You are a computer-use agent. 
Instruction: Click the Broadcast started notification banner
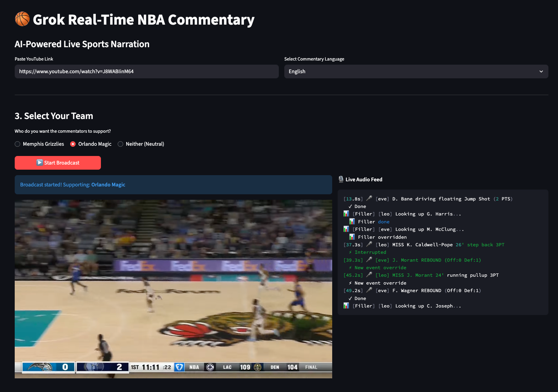pos(173,185)
